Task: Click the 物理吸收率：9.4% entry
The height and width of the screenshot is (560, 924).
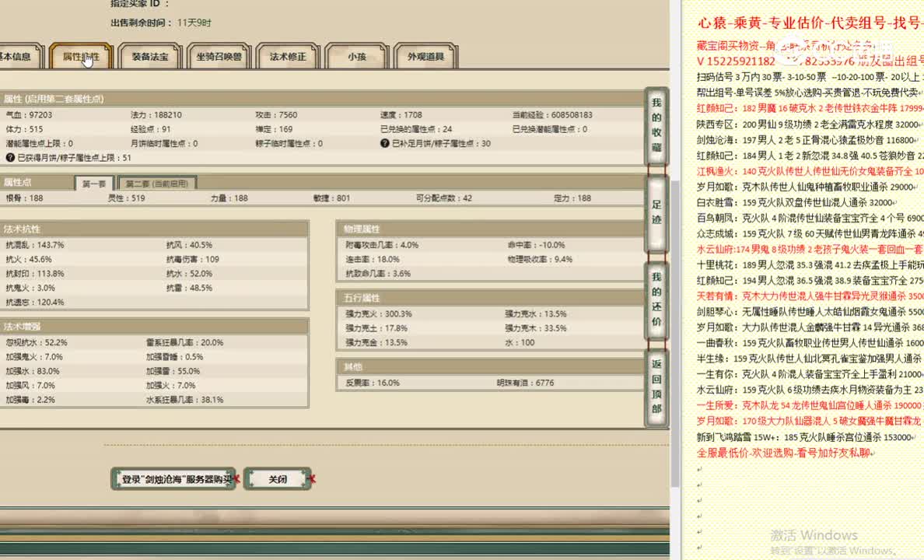Action: [x=540, y=259]
